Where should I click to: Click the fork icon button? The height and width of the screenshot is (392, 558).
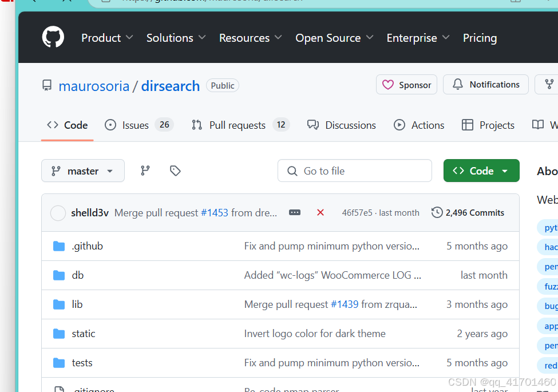coord(549,85)
